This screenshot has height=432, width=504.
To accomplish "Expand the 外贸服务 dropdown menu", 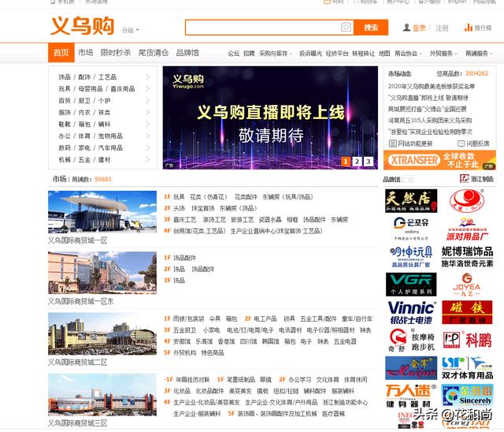I will pos(443,54).
